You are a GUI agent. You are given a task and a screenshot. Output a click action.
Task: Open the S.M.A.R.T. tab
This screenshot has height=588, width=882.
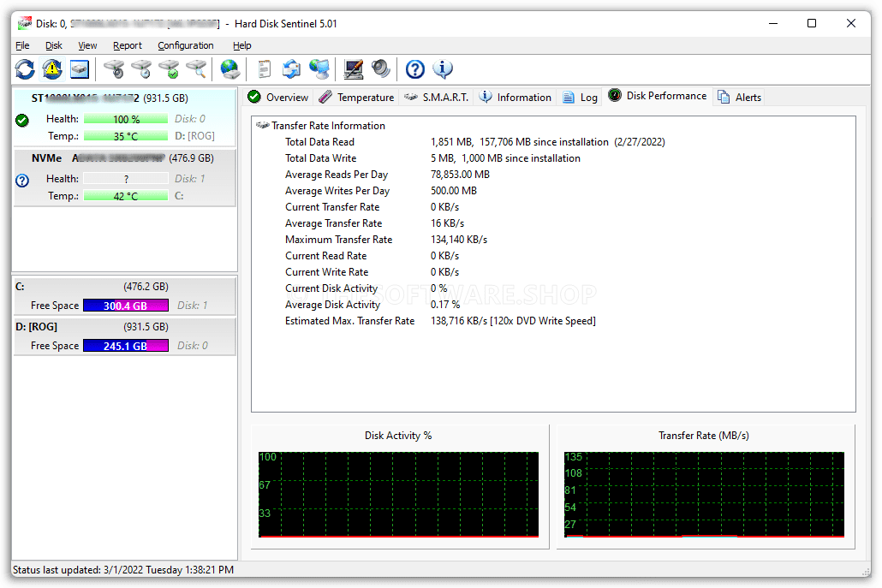click(x=437, y=98)
